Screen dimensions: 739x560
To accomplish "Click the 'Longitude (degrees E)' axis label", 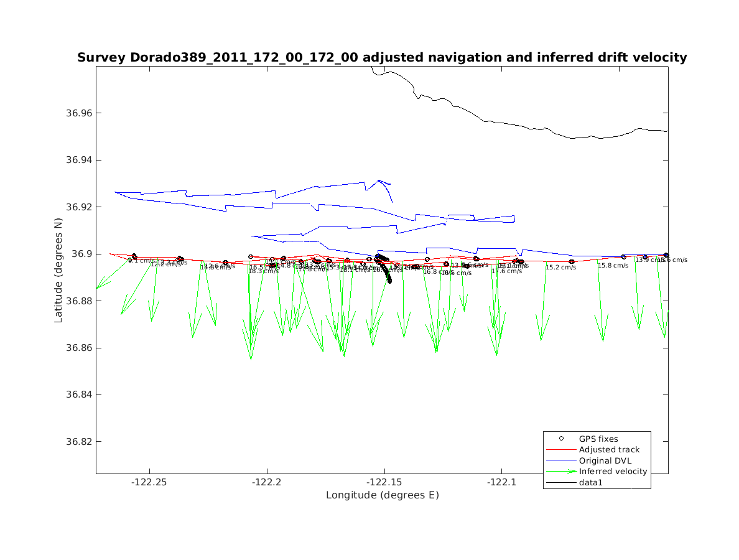I will 382,495.
